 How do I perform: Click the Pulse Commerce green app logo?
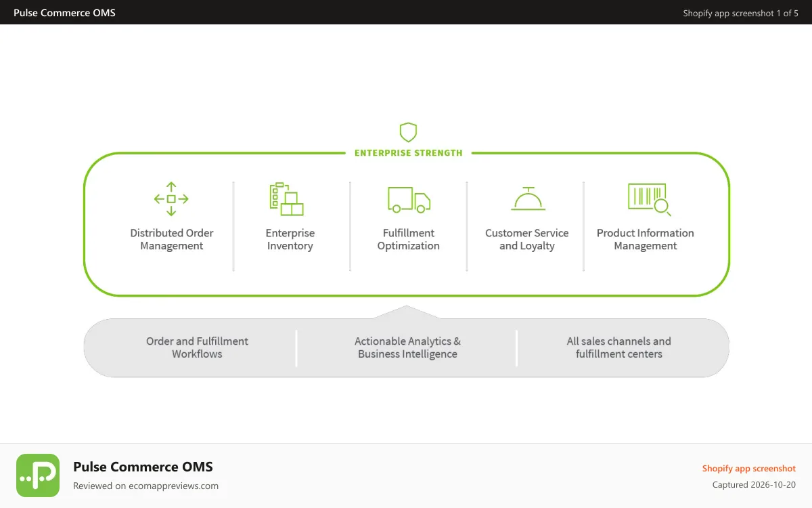[x=38, y=475]
